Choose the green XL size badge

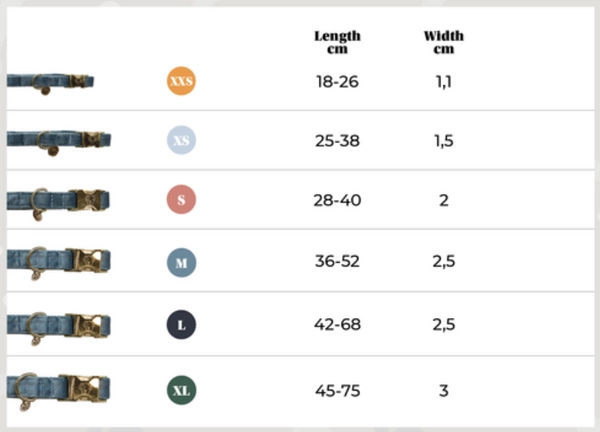click(x=181, y=389)
